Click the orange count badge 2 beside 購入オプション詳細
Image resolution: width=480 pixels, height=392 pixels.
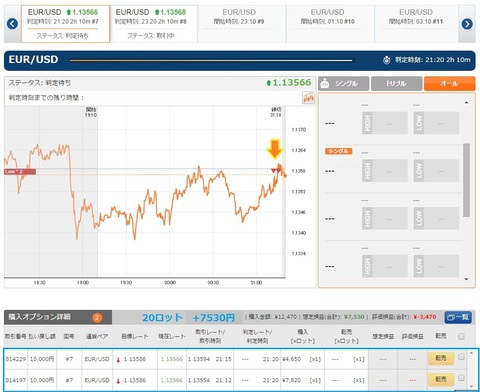tap(97, 317)
